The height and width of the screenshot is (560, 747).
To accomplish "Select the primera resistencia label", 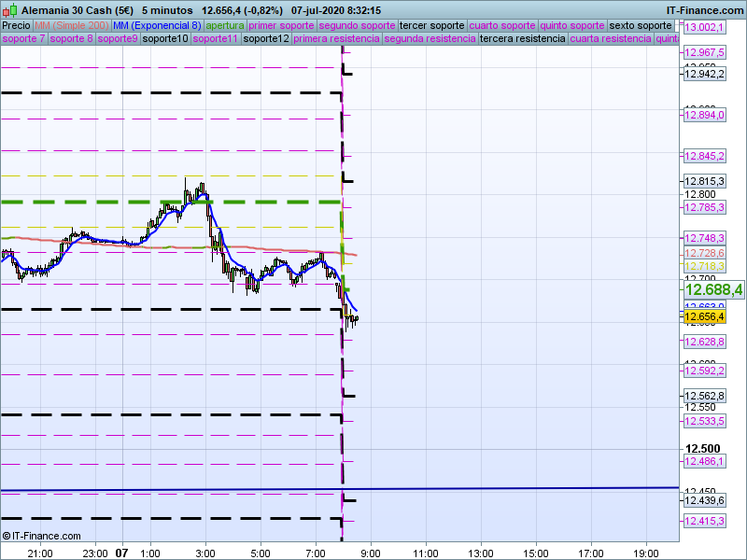I will point(336,39).
